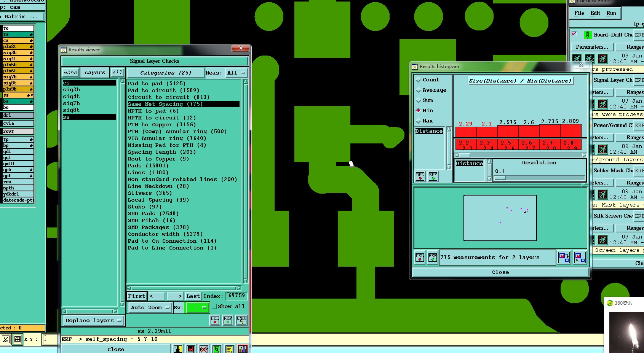This screenshot has width=644, height=353.
Task: Open the Categories (25) header dropdown
Action: click(165, 73)
